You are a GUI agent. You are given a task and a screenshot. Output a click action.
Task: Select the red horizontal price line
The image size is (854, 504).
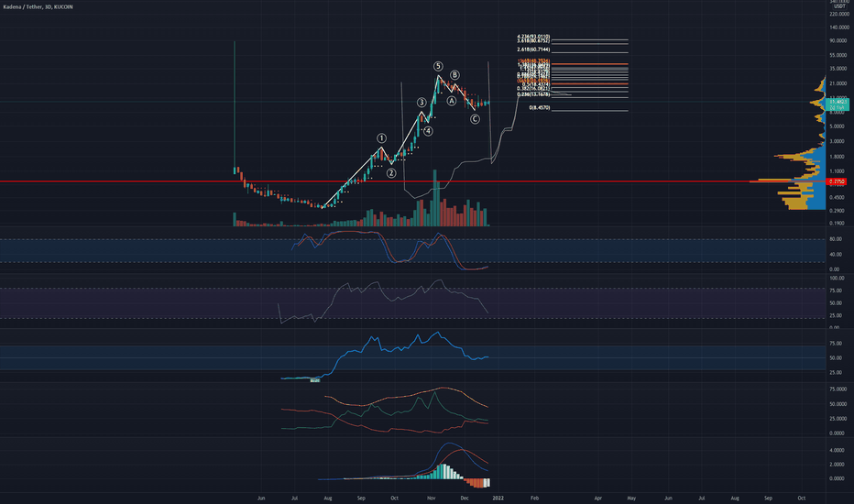pyautogui.click(x=413, y=181)
